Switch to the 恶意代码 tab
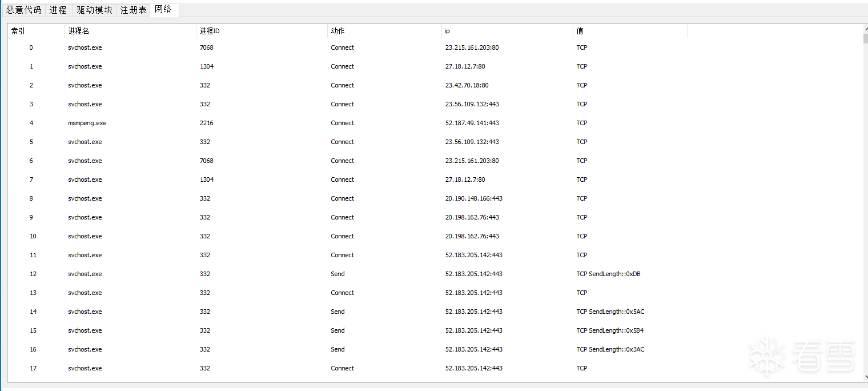 pos(23,10)
